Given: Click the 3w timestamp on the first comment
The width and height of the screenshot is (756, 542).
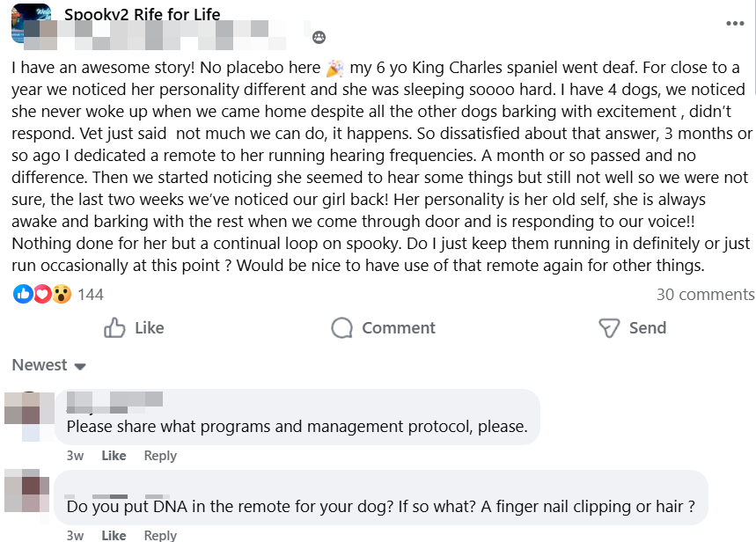Looking at the screenshot, I should pyautogui.click(x=75, y=456).
